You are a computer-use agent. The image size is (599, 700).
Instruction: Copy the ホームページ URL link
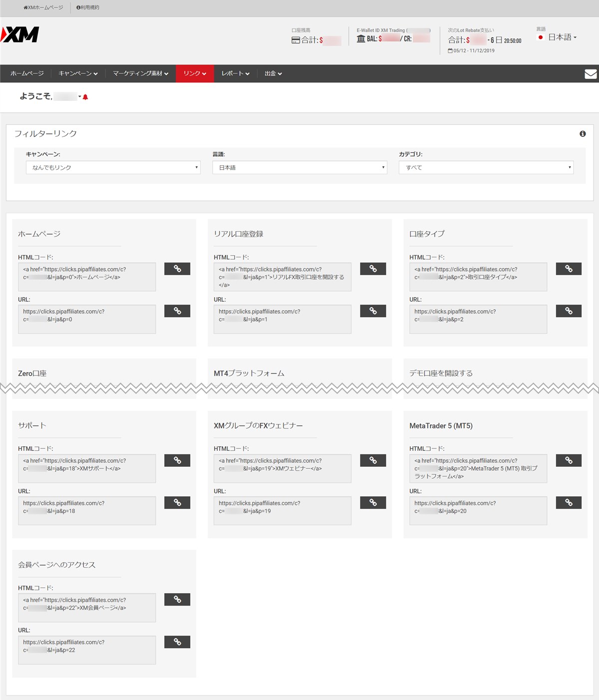[177, 311]
